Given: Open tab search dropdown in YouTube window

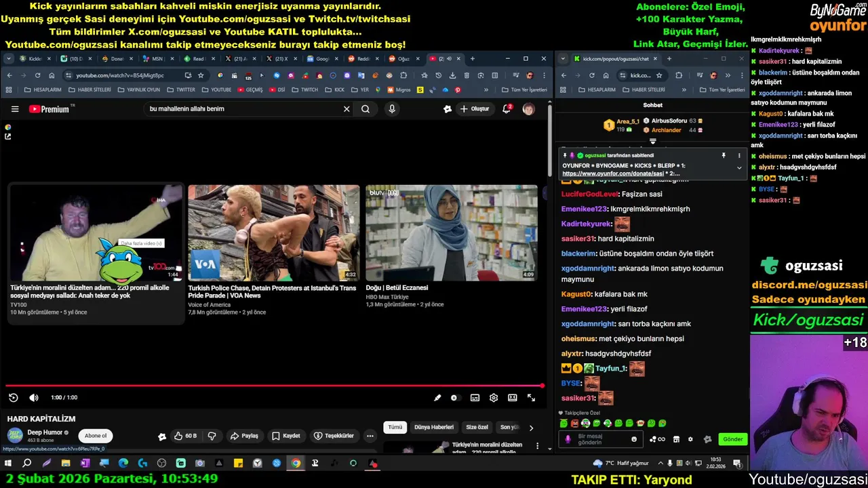Looking at the screenshot, I should point(9,59).
